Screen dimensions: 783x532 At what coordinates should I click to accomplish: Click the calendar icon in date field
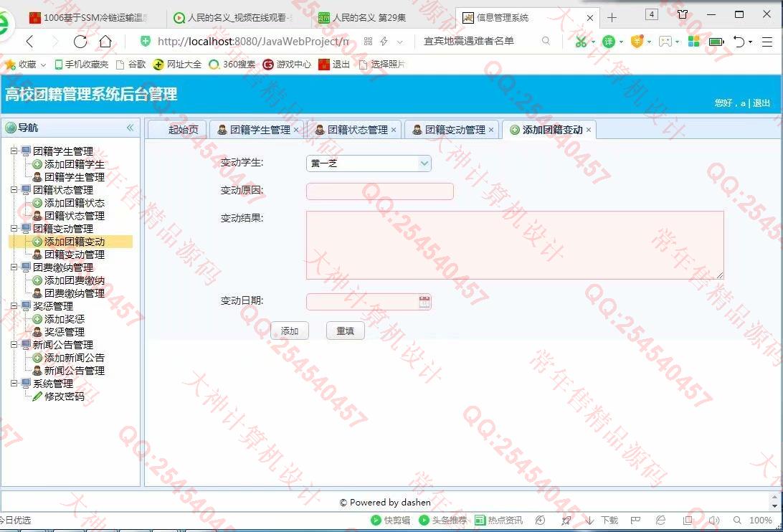[424, 302]
